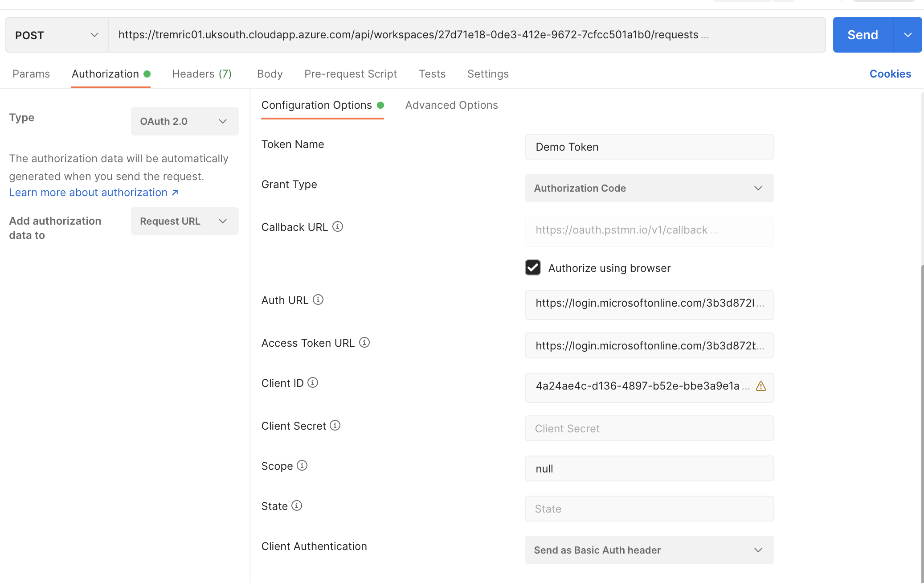Click the Scope info icon
Viewport: 924px width, 583px height.
point(302,465)
